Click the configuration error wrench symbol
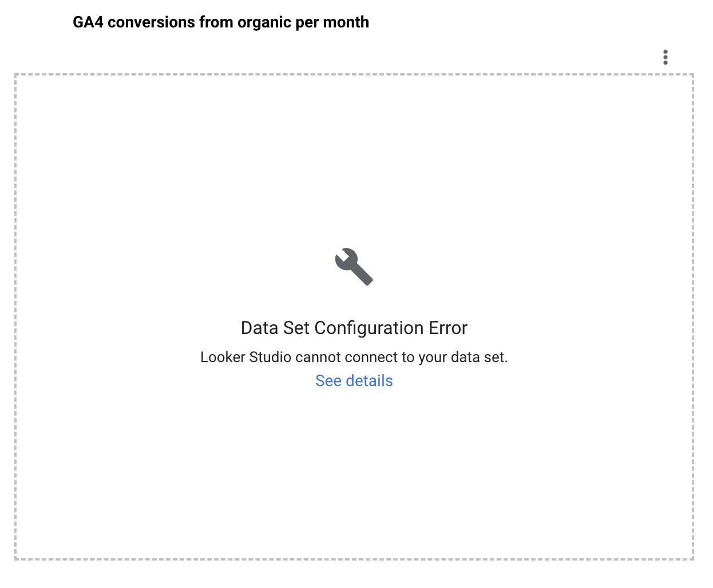 pyautogui.click(x=354, y=267)
